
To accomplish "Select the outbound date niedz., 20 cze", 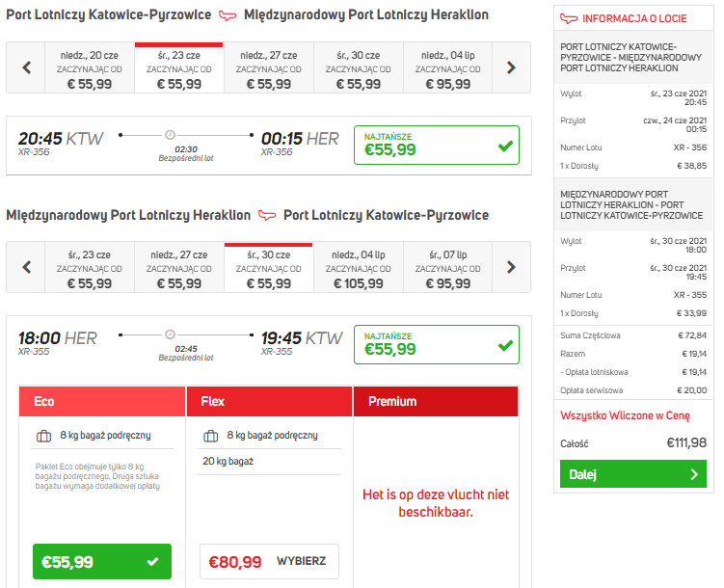I will coord(90,67).
